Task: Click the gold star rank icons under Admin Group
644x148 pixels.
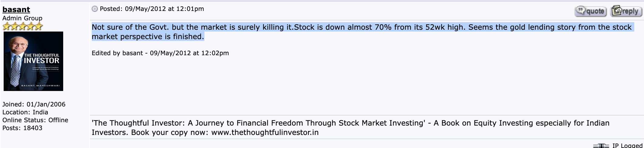Action: point(22,27)
